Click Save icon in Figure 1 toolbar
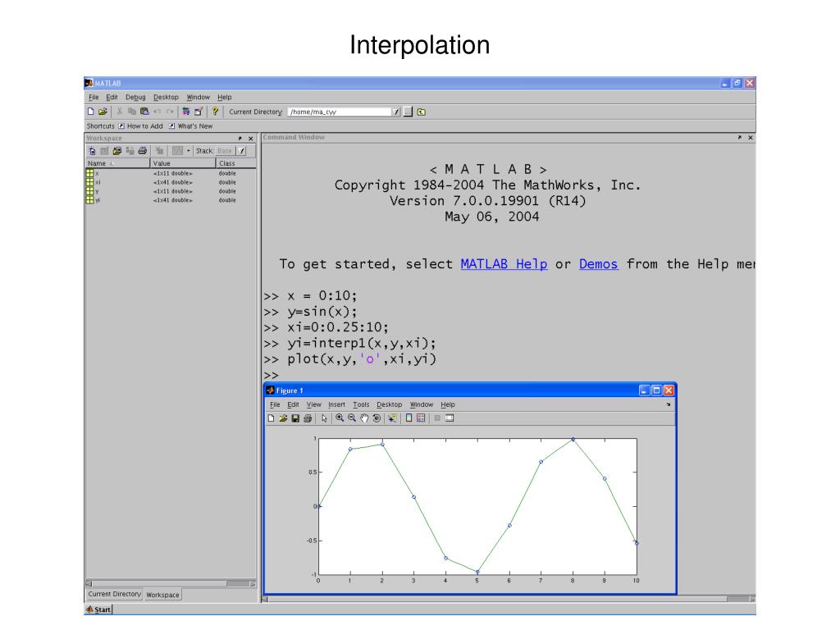840x630 pixels. [295, 418]
